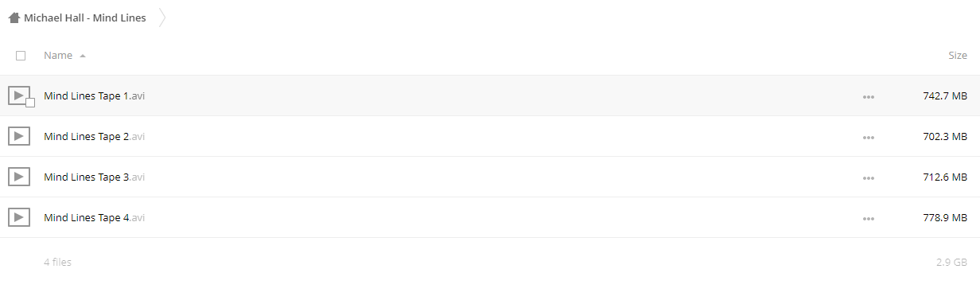Image resolution: width=980 pixels, height=300 pixels.
Task: Click video icon for Mind Lines Tape 4
Action: [18, 217]
